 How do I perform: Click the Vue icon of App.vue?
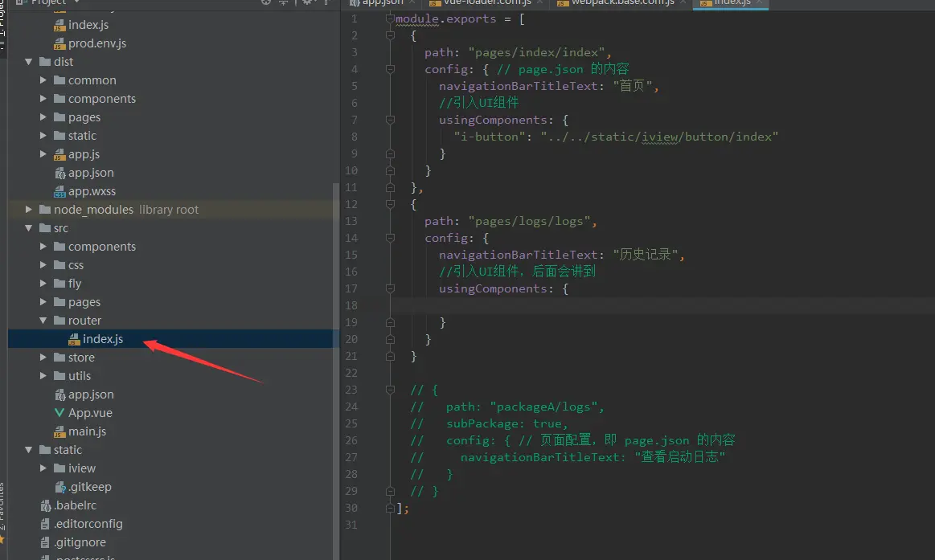pyautogui.click(x=59, y=413)
